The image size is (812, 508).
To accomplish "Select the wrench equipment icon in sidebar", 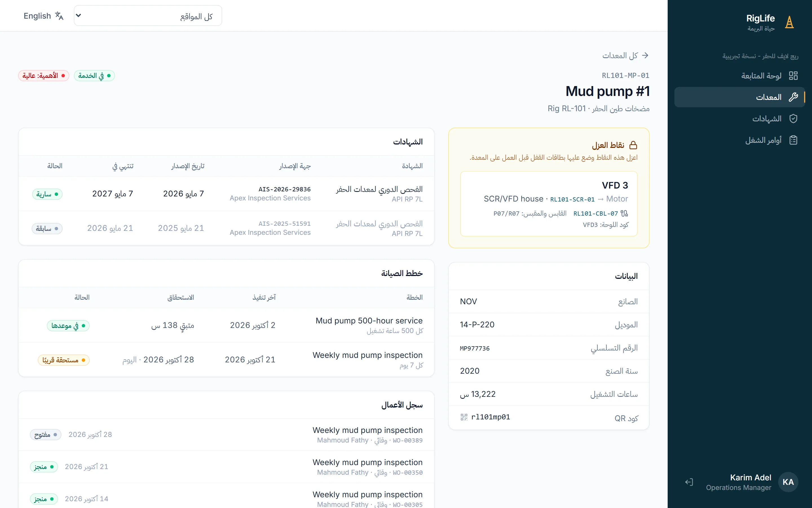I will click(x=793, y=97).
